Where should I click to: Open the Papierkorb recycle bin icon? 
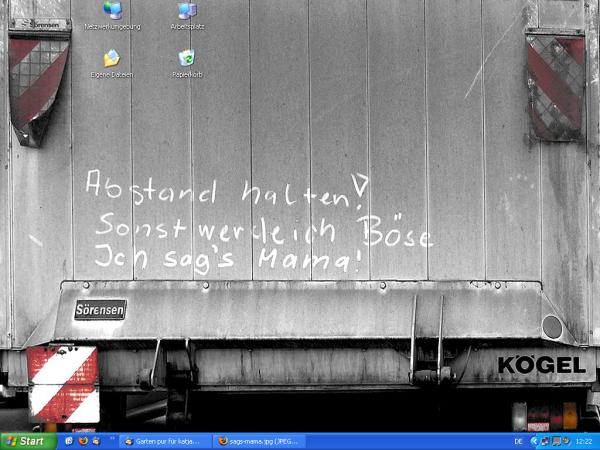[x=186, y=58]
